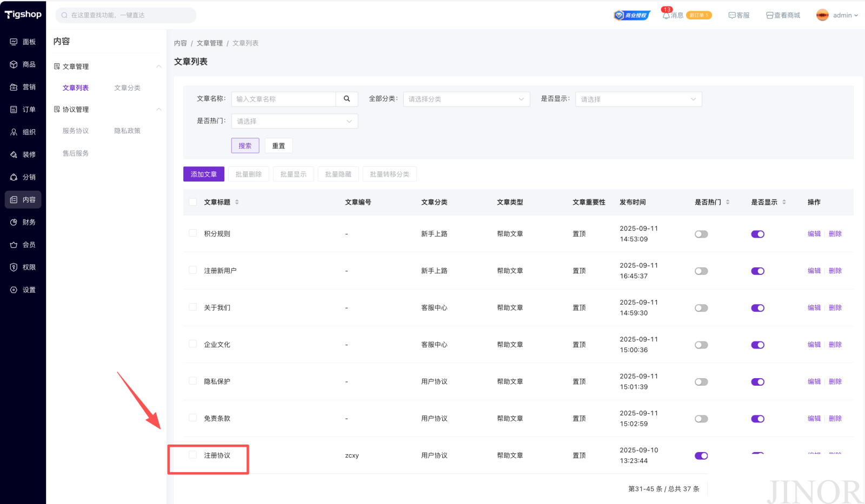Screen dimensions: 865x504
Task: Open the 售后服务 submenu item
Action: pyautogui.click(x=76, y=153)
